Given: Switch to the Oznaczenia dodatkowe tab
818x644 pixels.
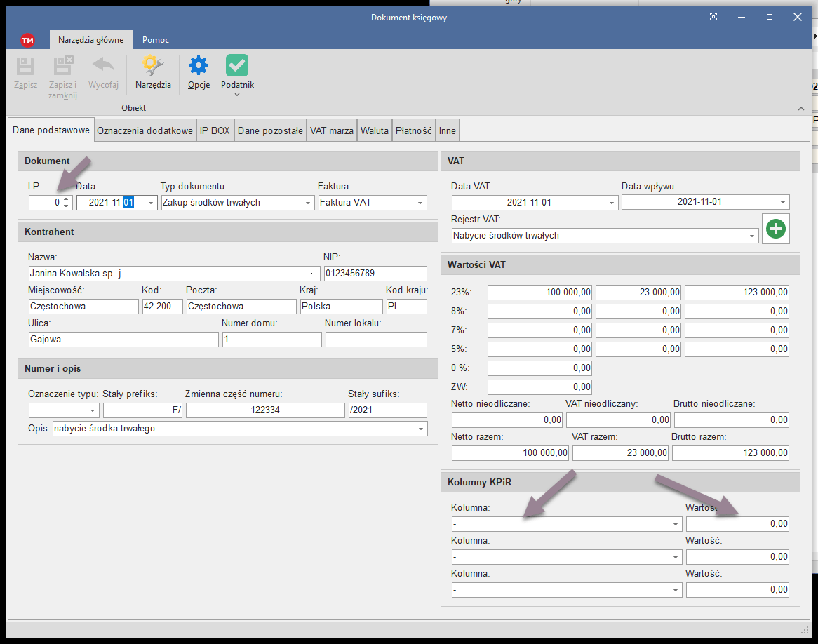Looking at the screenshot, I should click(145, 130).
